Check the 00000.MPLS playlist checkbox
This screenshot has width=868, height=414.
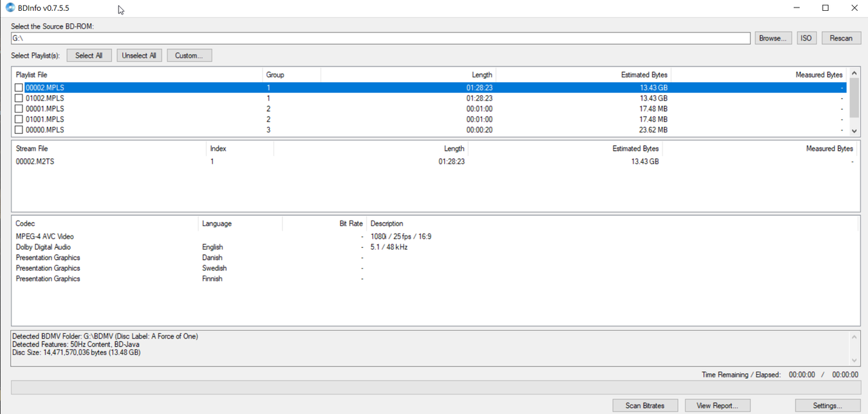[x=19, y=130]
